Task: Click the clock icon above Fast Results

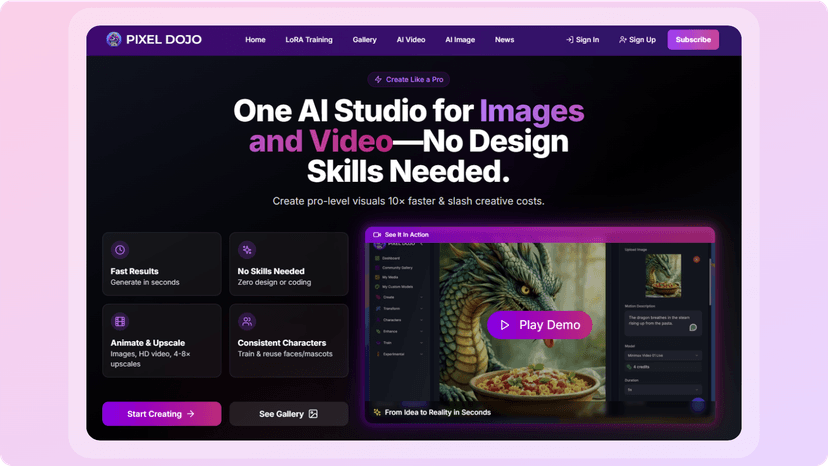Action: (120, 250)
